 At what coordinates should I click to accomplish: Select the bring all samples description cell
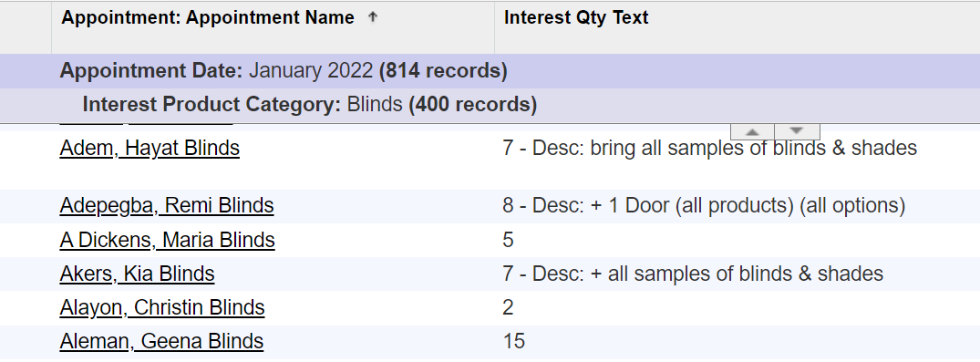click(x=709, y=149)
